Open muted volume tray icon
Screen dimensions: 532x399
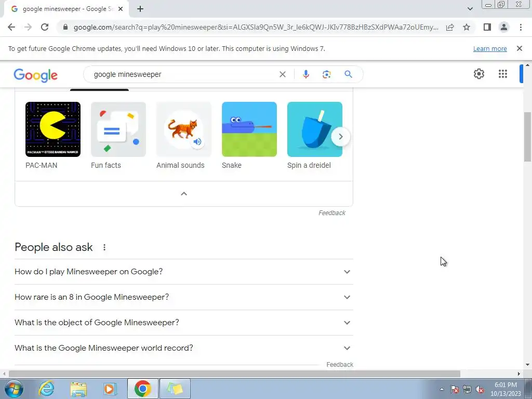[480, 389]
